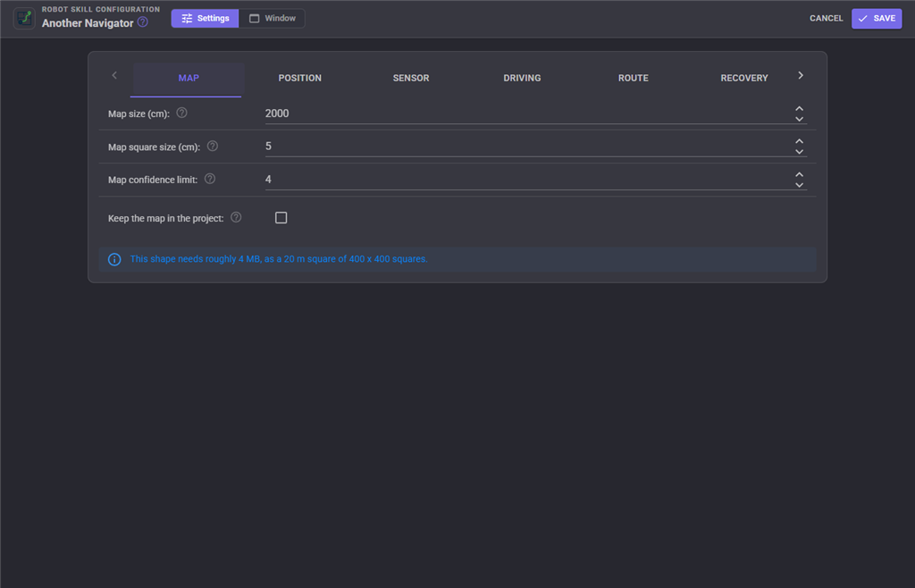Screen dimensions: 915x588
Task: Open the RECOVERY tab
Action: pyautogui.click(x=744, y=78)
